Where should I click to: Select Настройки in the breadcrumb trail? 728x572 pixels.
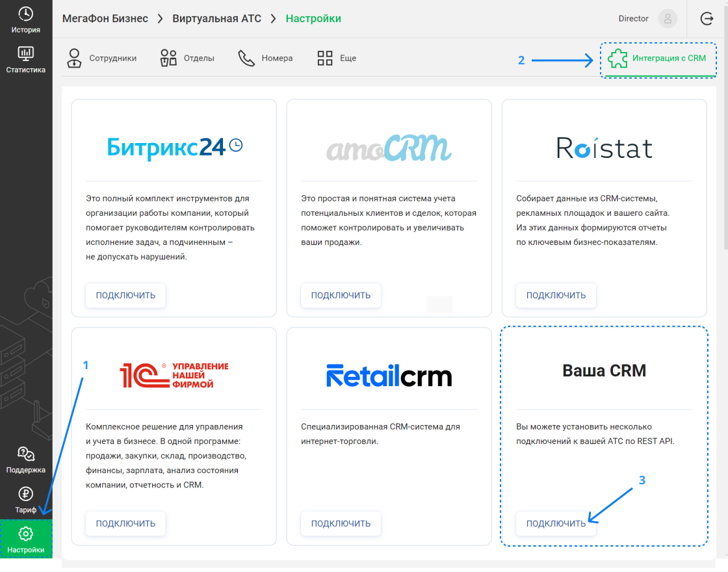coord(313,19)
